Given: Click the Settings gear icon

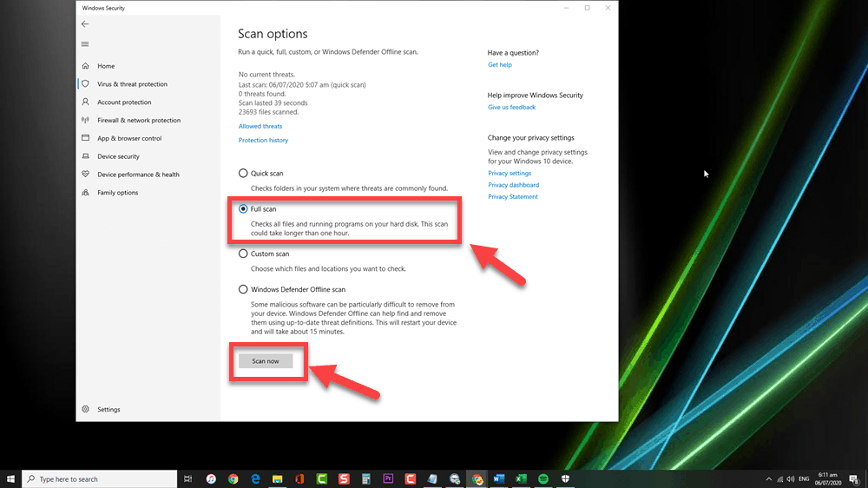Looking at the screenshot, I should coord(85,409).
